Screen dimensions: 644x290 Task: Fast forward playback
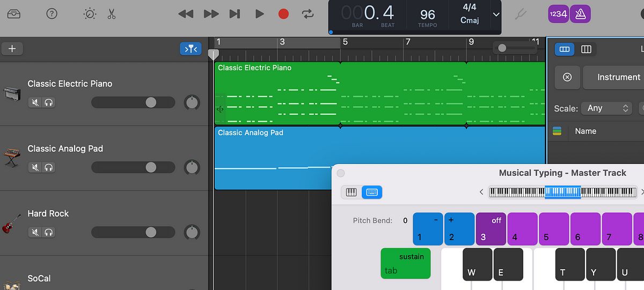[x=211, y=14]
